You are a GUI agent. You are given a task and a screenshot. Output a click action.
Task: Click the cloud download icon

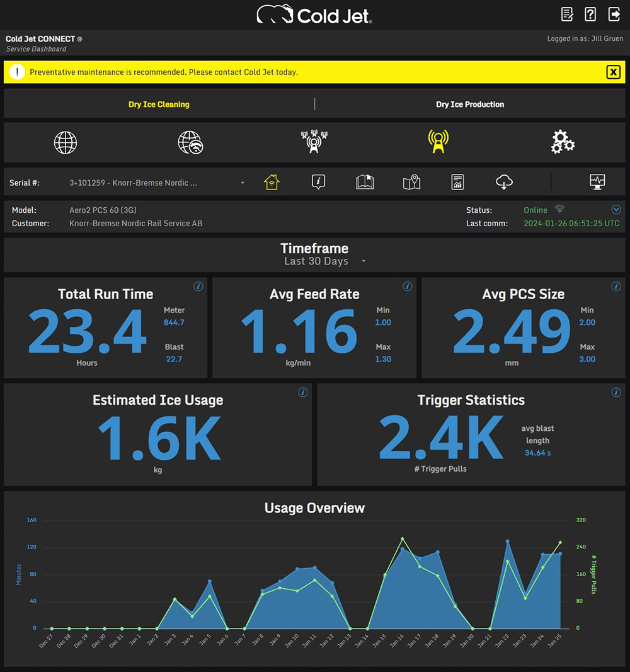click(504, 182)
